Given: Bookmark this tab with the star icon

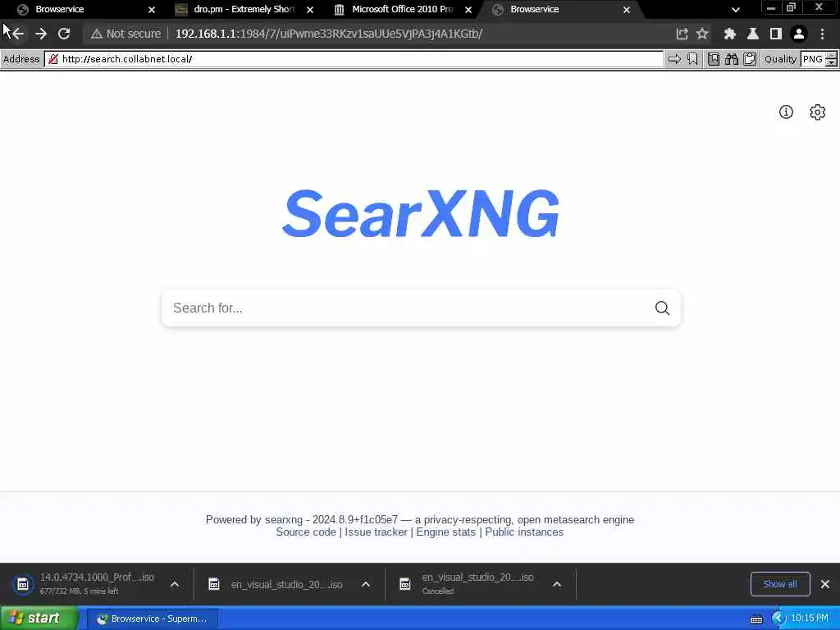Looking at the screenshot, I should click(702, 34).
